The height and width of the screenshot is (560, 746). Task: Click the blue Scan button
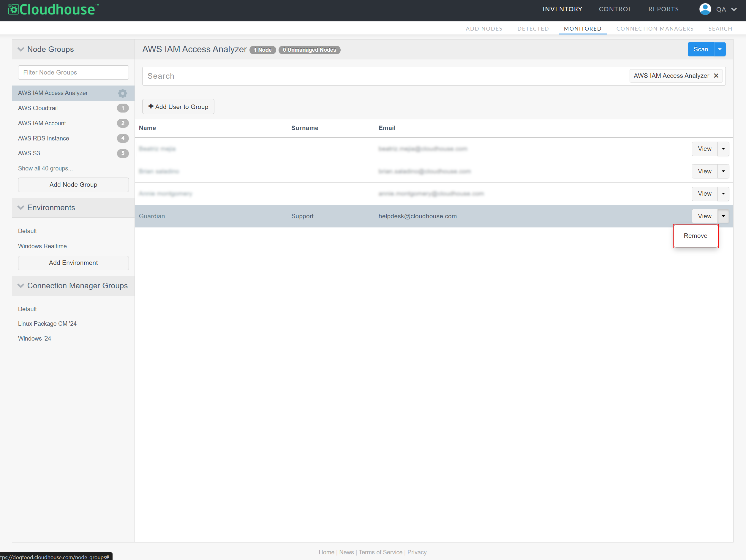pos(701,50)
